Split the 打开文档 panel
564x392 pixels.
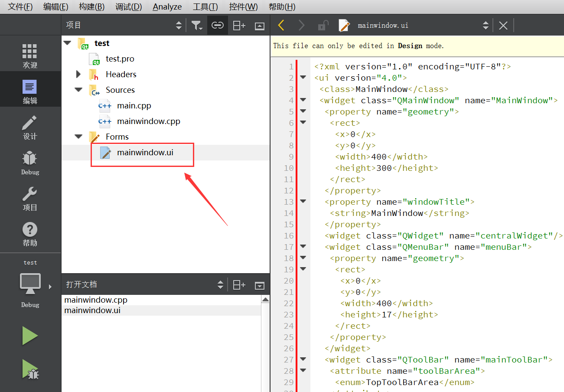[239, 285]
